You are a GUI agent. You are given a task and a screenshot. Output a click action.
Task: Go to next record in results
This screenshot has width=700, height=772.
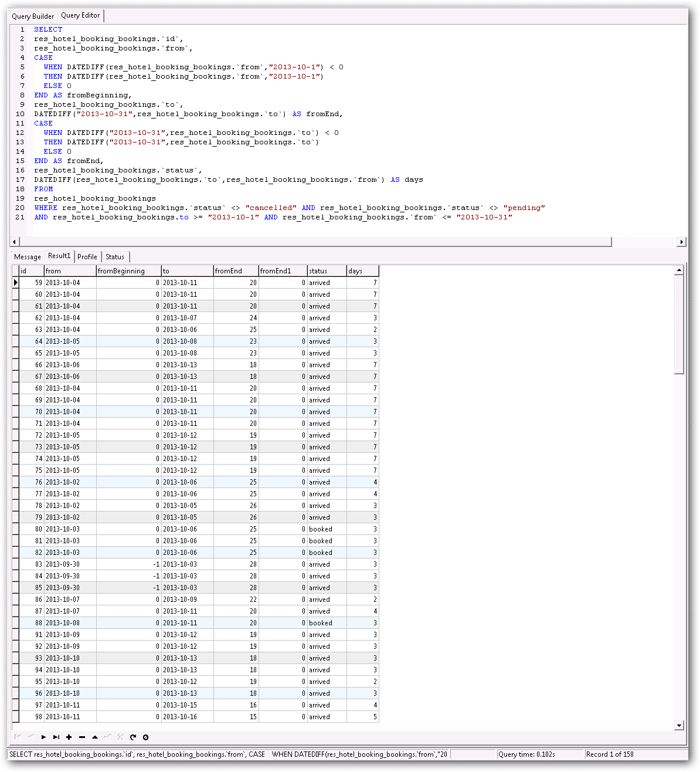43,737
